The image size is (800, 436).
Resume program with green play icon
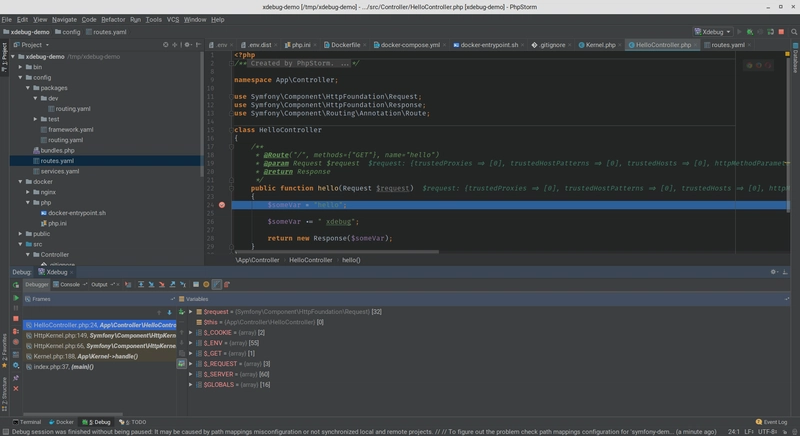(16, 298)
